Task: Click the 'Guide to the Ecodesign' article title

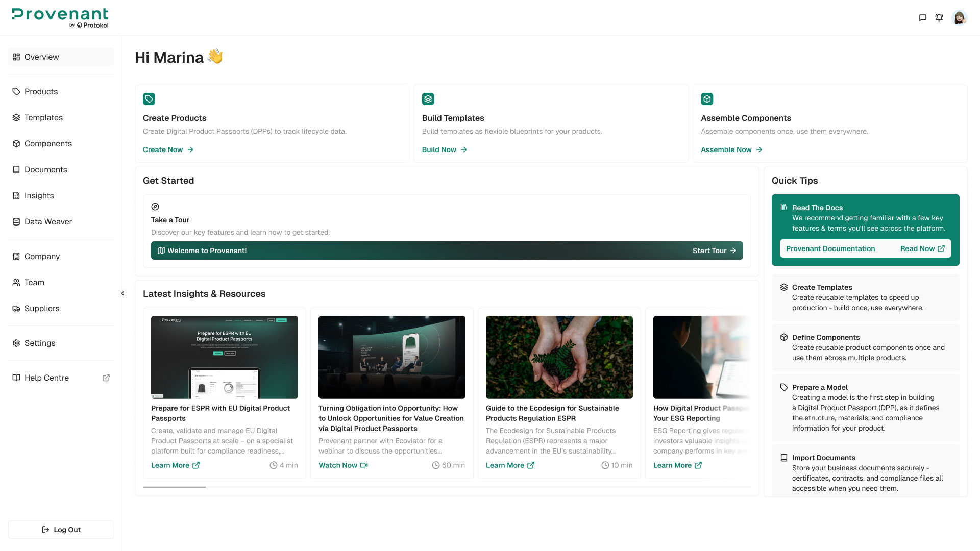Action: (552, 413)
